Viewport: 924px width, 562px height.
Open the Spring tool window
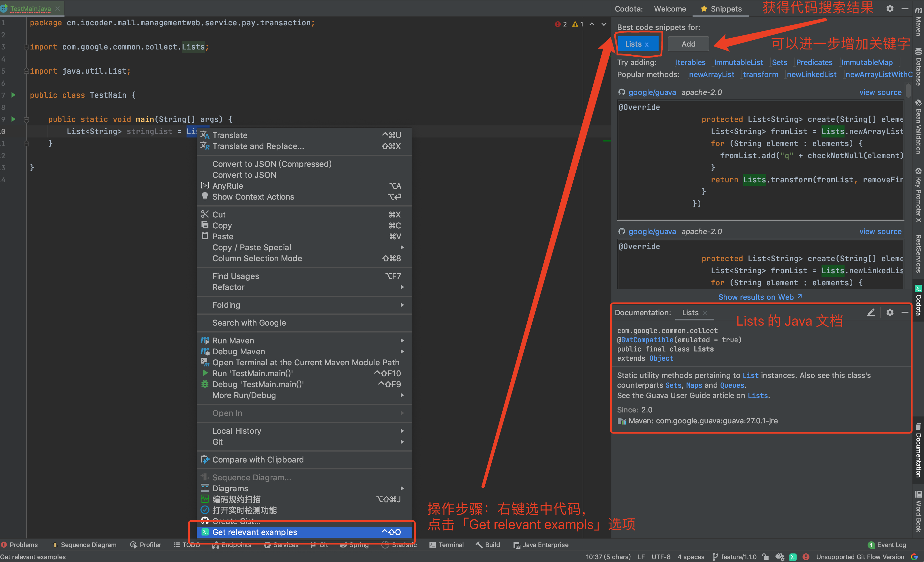354,544
